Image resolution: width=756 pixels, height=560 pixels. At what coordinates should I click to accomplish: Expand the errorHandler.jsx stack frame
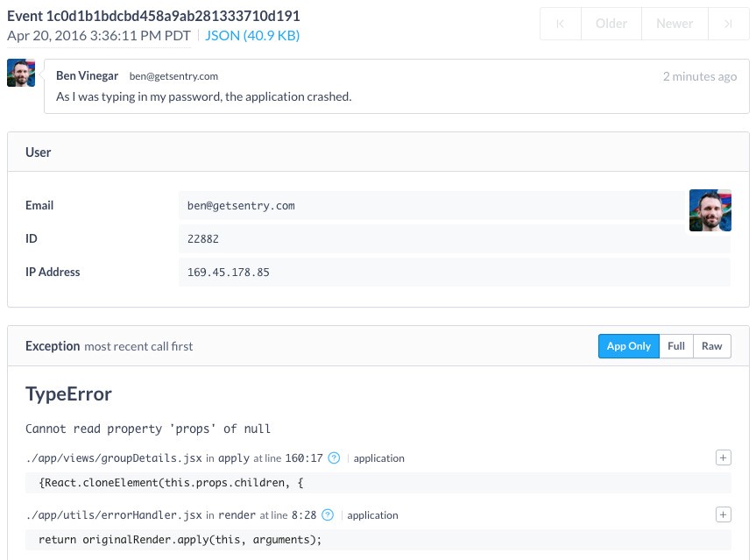point(723,514)
